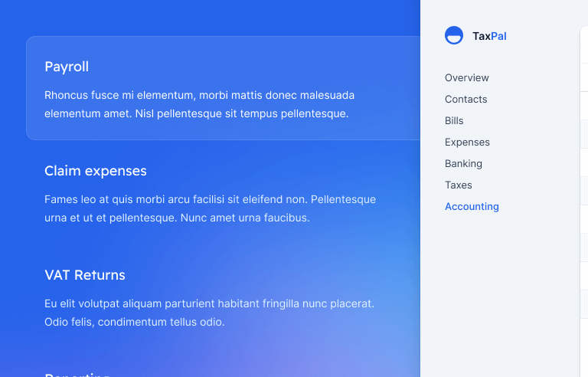This screenshot has height=377, width=588.
Task: Choose Taxes in the sidebar menu
Action: point(459,185)
